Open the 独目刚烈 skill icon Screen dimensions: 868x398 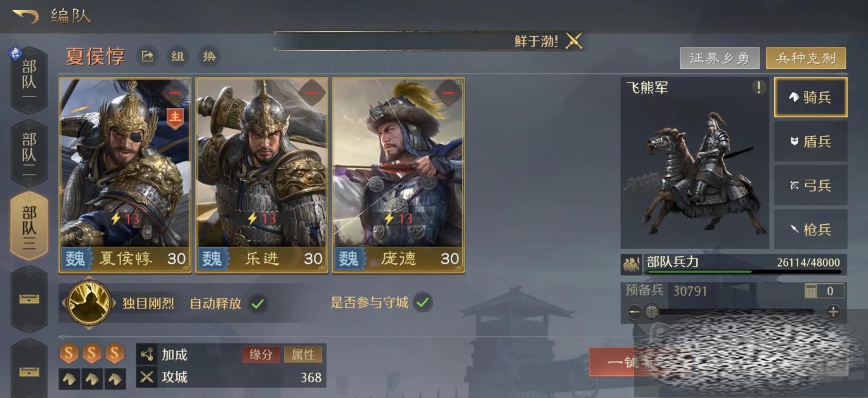click(89, 302)
